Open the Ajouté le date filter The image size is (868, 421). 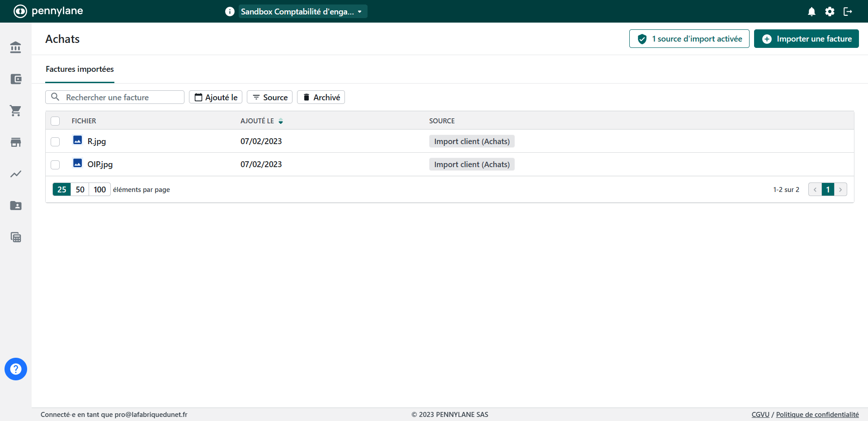(x=216, y=98)
